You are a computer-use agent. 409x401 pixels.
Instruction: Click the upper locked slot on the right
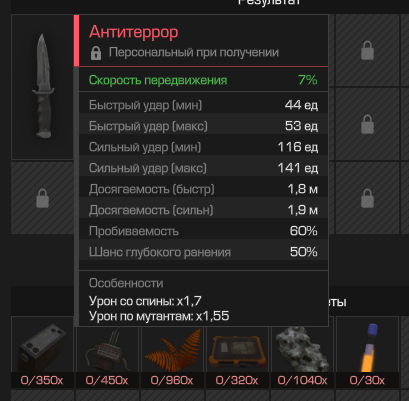click(367, 50)
